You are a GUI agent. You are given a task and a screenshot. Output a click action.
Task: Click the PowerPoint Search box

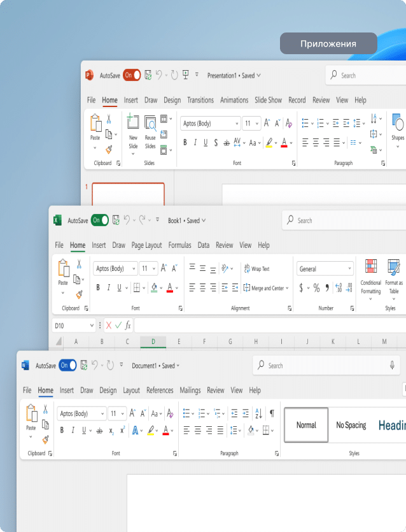(366, 75)
